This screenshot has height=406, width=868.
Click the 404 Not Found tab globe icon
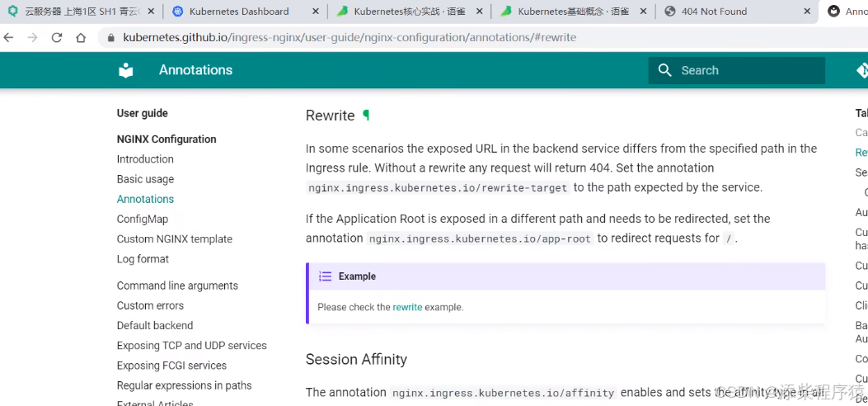(670, 11)
